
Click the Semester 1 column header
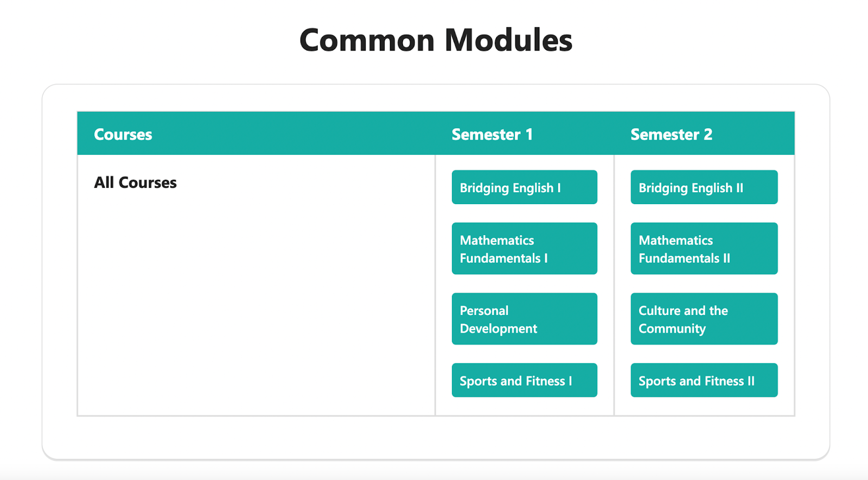[x=492, y=134]
